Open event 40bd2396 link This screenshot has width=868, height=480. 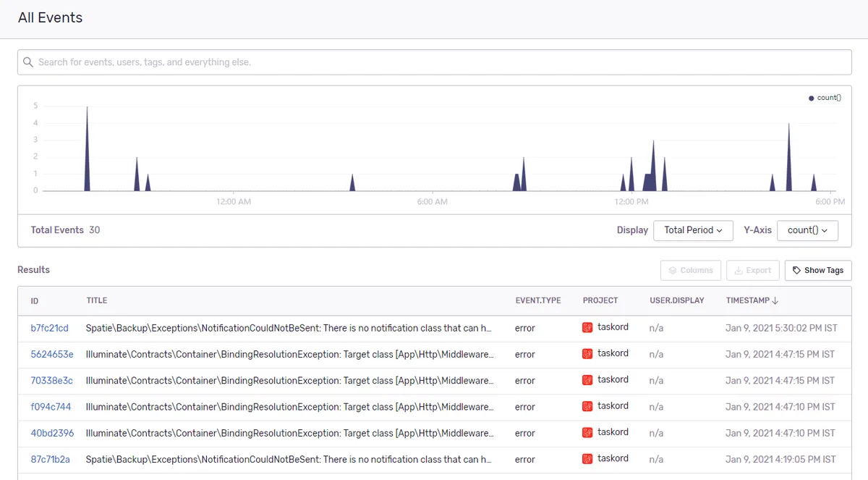[x=52, y=433]
